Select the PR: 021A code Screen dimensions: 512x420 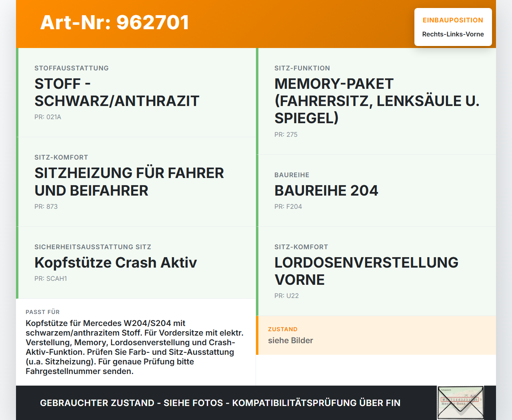pos(48,117)
